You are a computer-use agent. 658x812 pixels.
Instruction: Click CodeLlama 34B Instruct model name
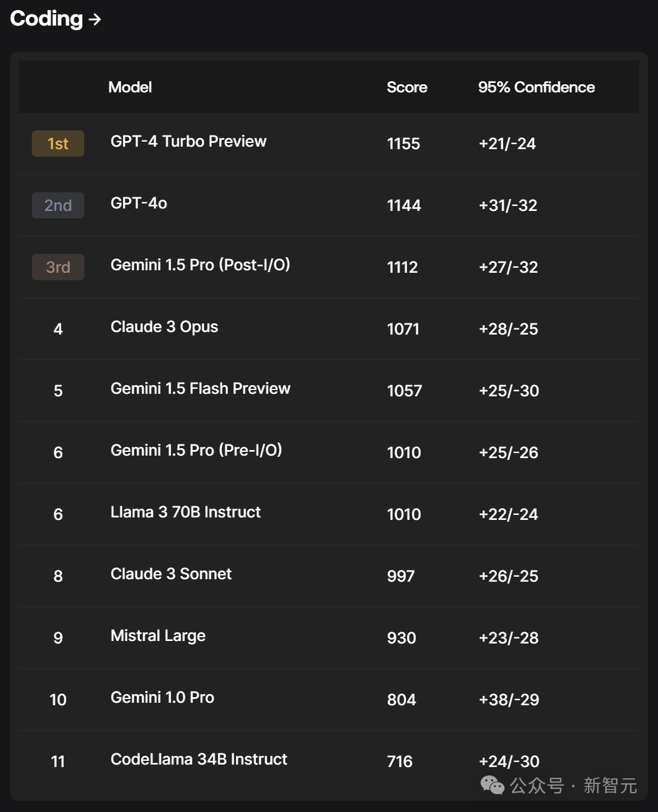(x=199, y=760)
